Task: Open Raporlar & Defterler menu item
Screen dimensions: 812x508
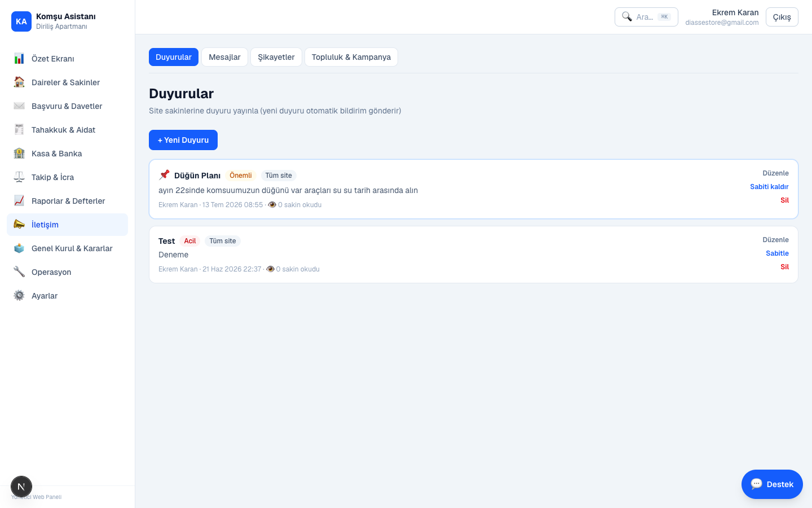Action: 67,201
